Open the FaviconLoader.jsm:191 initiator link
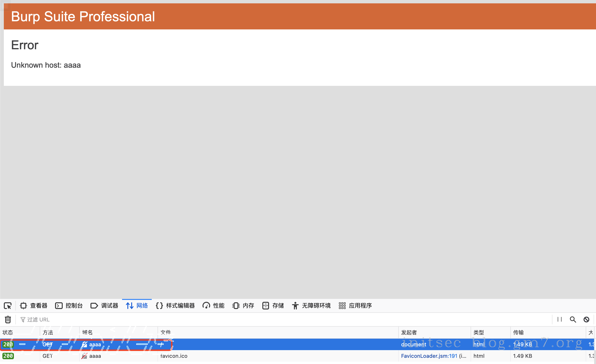Viewport: 596px width, 364px height. (x=429, y=356)
